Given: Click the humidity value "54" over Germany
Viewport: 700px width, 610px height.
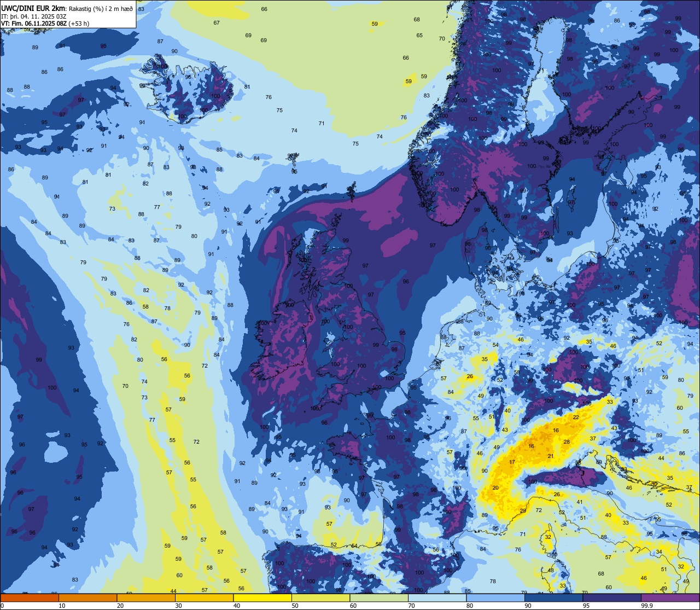Looking at the screenshot, I should tap(495, 345).
